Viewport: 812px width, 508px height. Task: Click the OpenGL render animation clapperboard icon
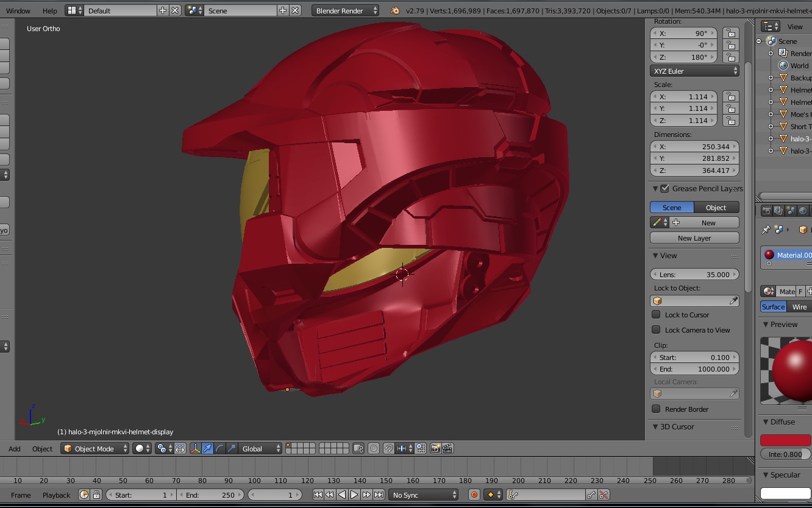448,448
